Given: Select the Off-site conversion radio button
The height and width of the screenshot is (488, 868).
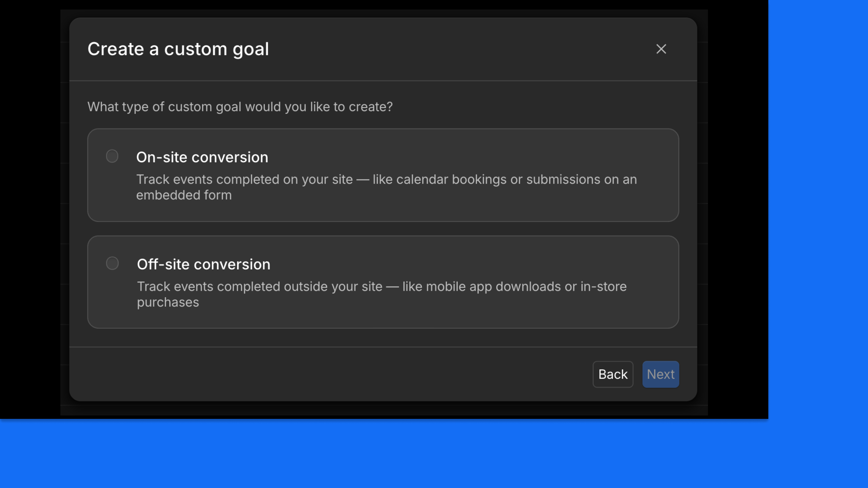Looking at the screenshot, I should [x=112, y=263].
